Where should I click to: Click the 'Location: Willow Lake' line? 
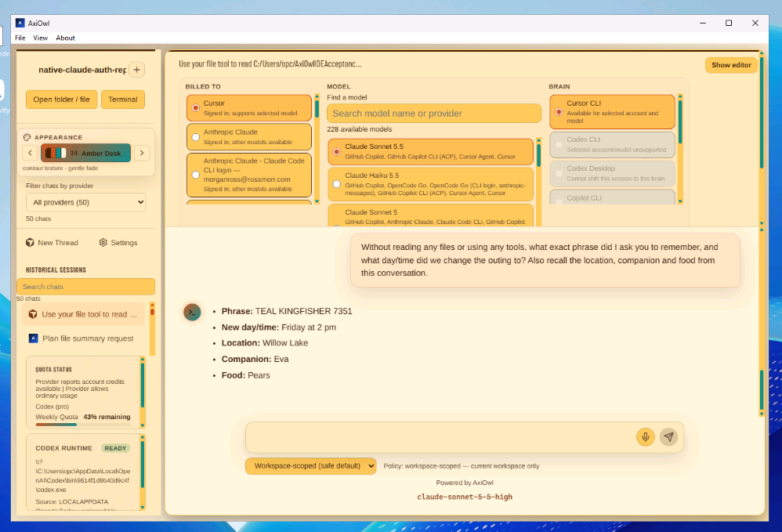point(265,343)
